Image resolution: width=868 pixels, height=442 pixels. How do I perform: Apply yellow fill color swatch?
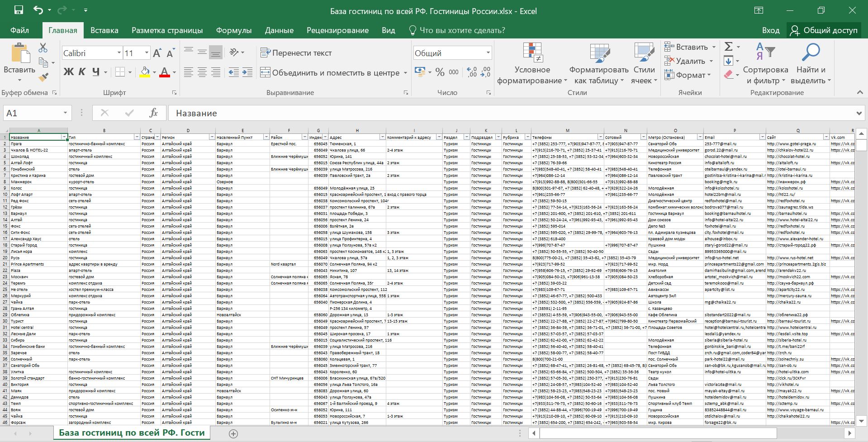pyautogui.click(x=145, y=72)
